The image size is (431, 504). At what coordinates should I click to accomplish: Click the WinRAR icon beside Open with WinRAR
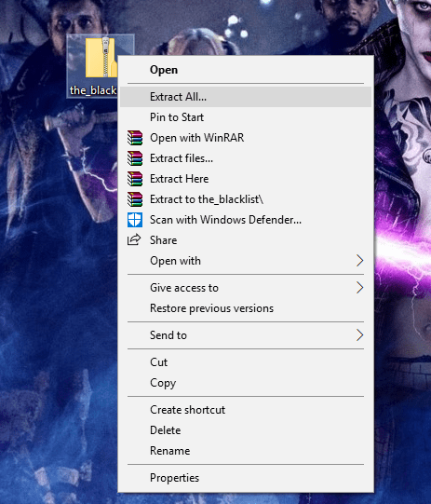(135, 138)
